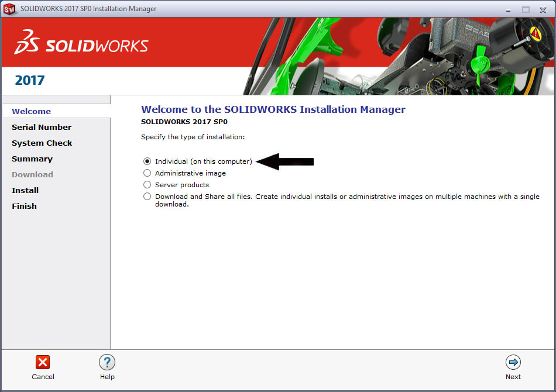Image resolution: width=556 pixels, height=392 pixels.
Task: Maximize the Installation Manager window
Action: [x=526, y=10]
